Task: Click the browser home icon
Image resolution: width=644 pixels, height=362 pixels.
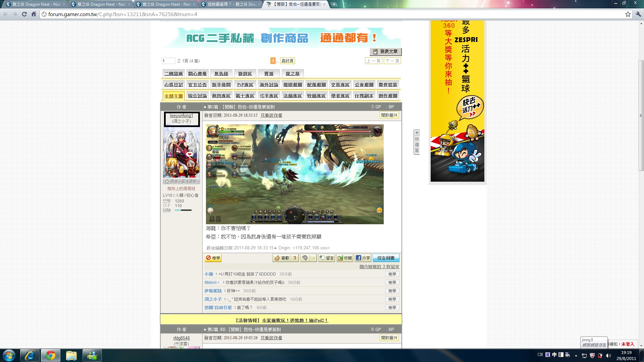Action: tap(34, 14)
